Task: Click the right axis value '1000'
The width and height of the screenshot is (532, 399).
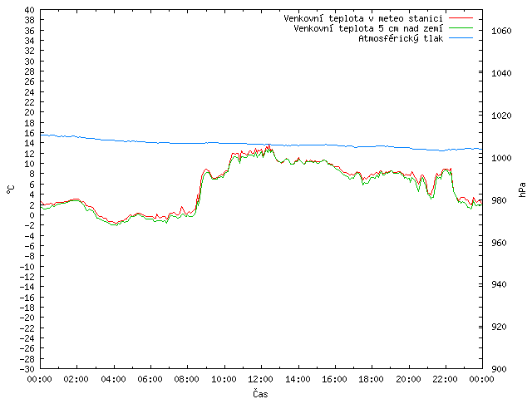Action: click(501, 158)
